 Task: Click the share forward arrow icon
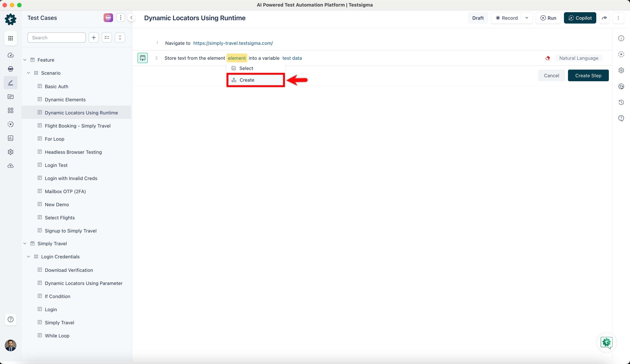click(x=604, y=18)
